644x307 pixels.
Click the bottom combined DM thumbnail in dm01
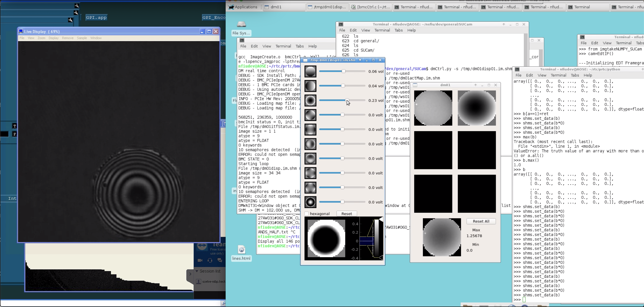(x=442, y=237)
